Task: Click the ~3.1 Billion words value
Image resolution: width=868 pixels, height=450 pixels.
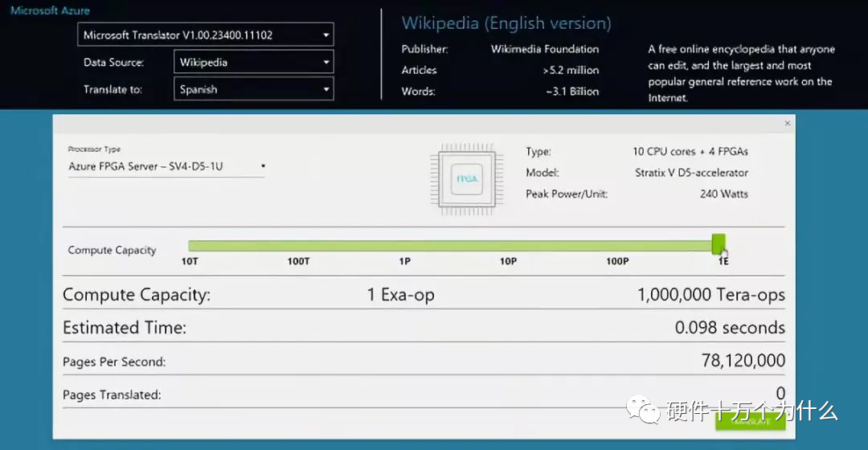Action: 572,92
